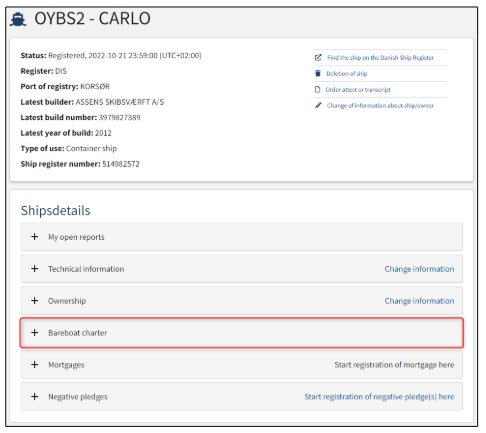This screenshot has width=486, height=433.
Task: Click the pencil icon for changing ship information
Action: (x=318, y=105)
